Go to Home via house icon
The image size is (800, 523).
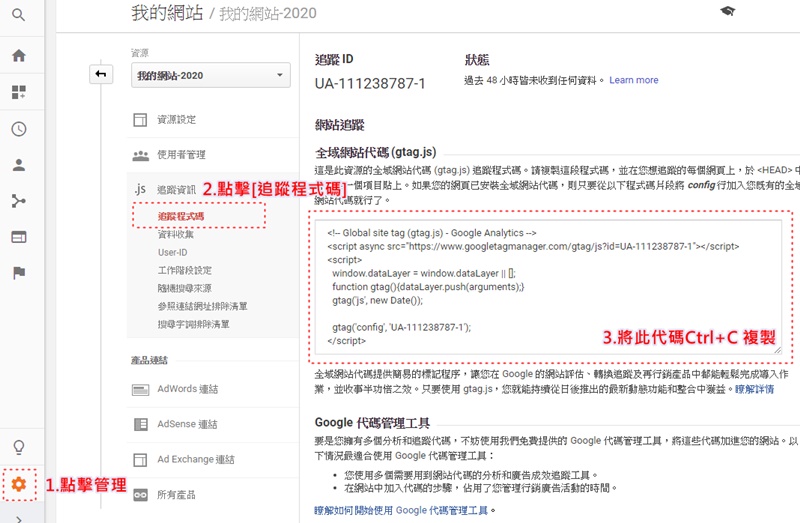point(19,55)
